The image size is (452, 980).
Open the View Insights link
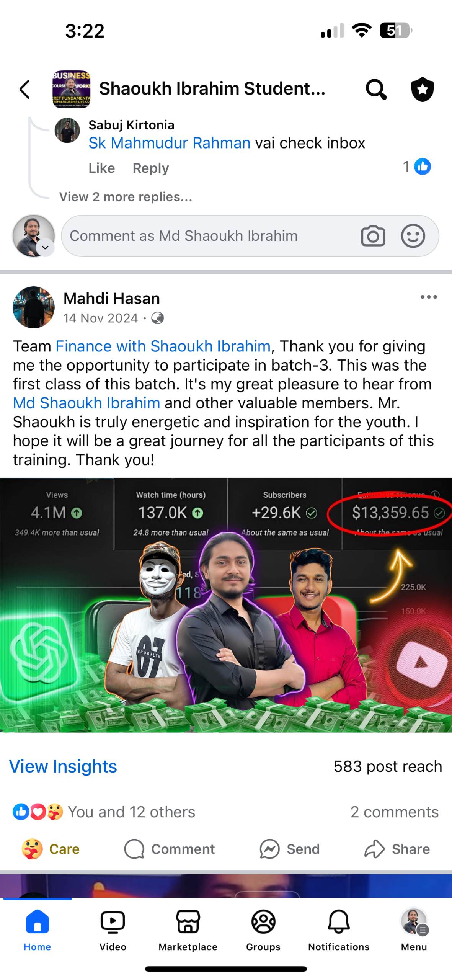(63, 766)
